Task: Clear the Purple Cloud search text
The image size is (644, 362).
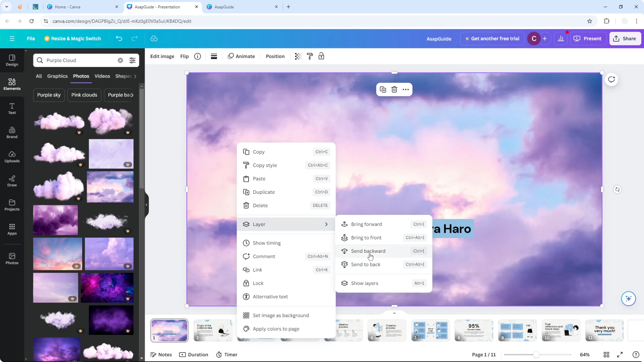Action: 120,60
